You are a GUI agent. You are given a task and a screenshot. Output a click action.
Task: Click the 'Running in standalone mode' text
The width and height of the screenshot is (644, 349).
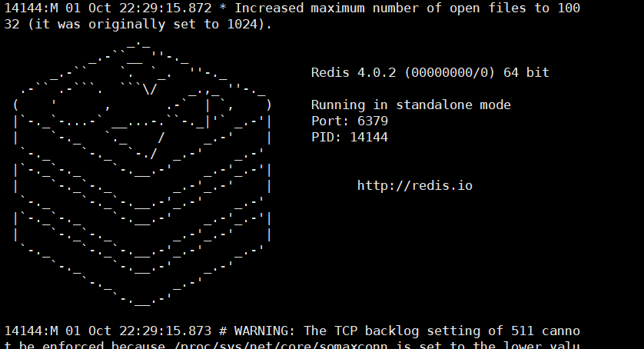coord(410,105)
